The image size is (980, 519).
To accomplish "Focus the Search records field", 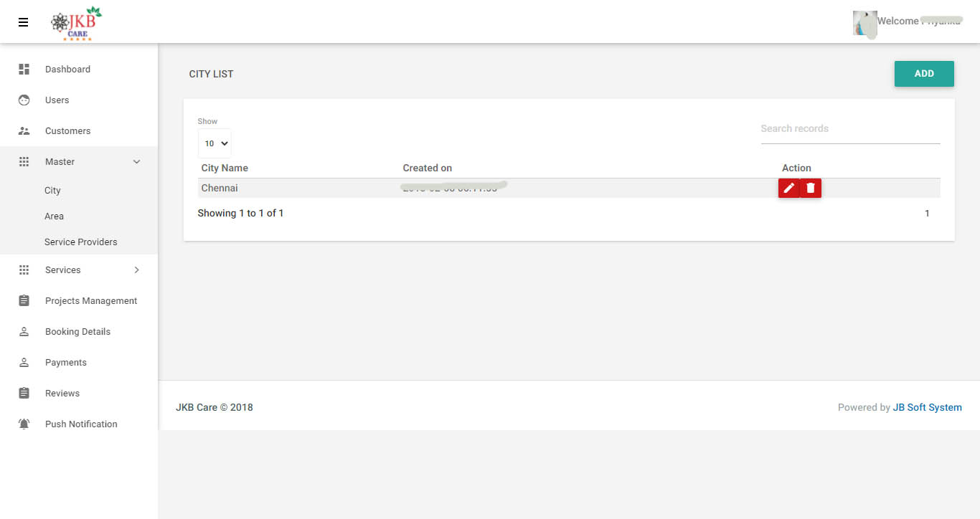I will (x=850, y=129).
